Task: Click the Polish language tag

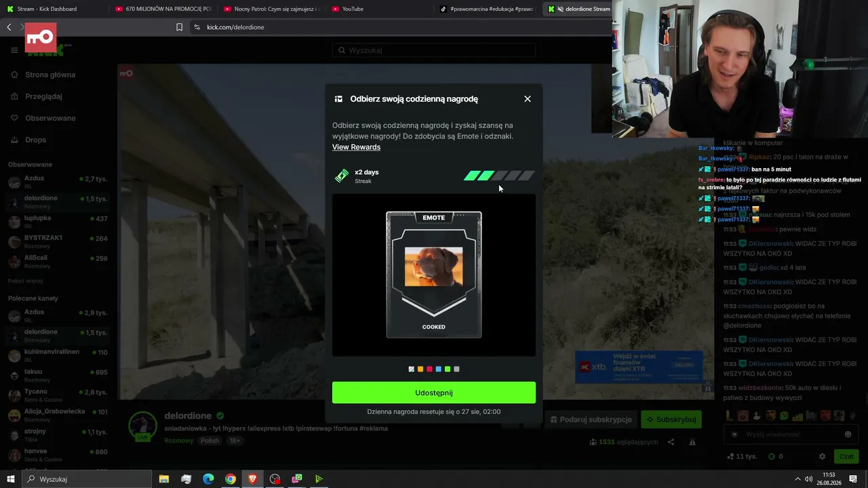Action: [210, 441]
